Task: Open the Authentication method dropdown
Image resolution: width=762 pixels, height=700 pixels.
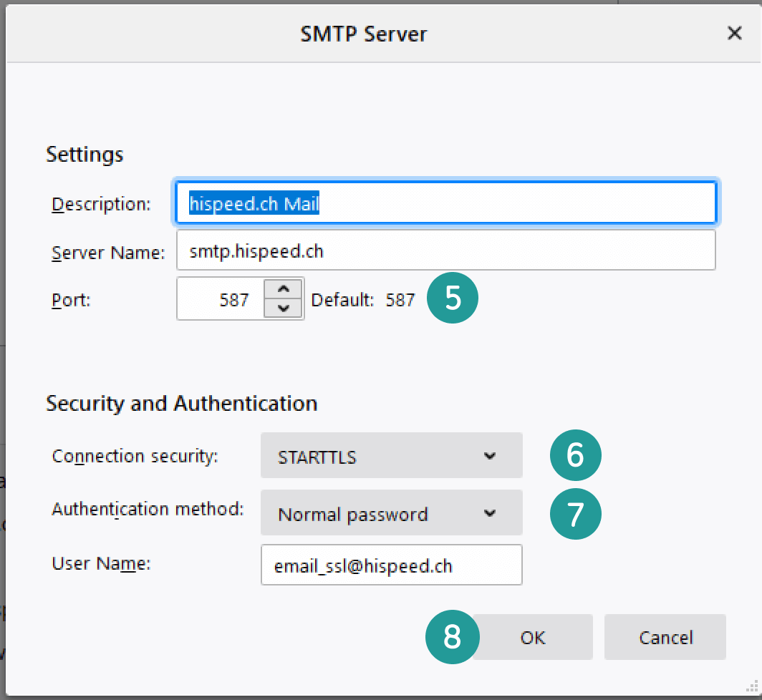Action: 392,513
